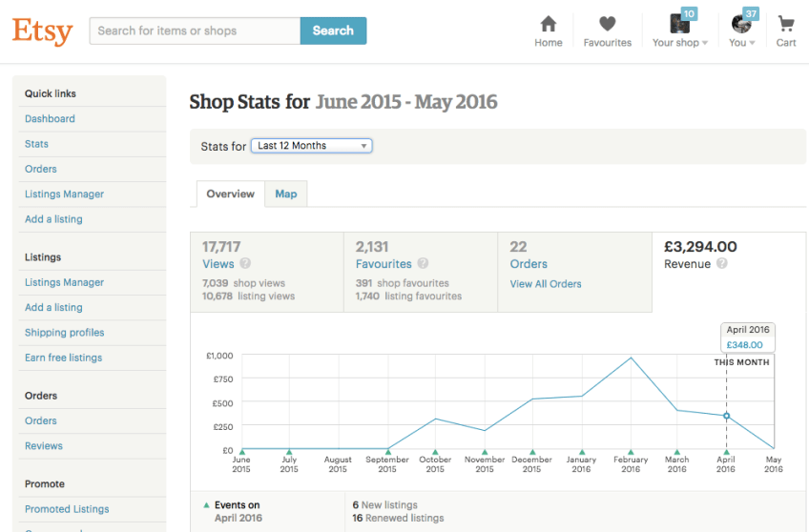Go to Promoted Listings in sidebar

pyautogui.click(x=67, y=509)
